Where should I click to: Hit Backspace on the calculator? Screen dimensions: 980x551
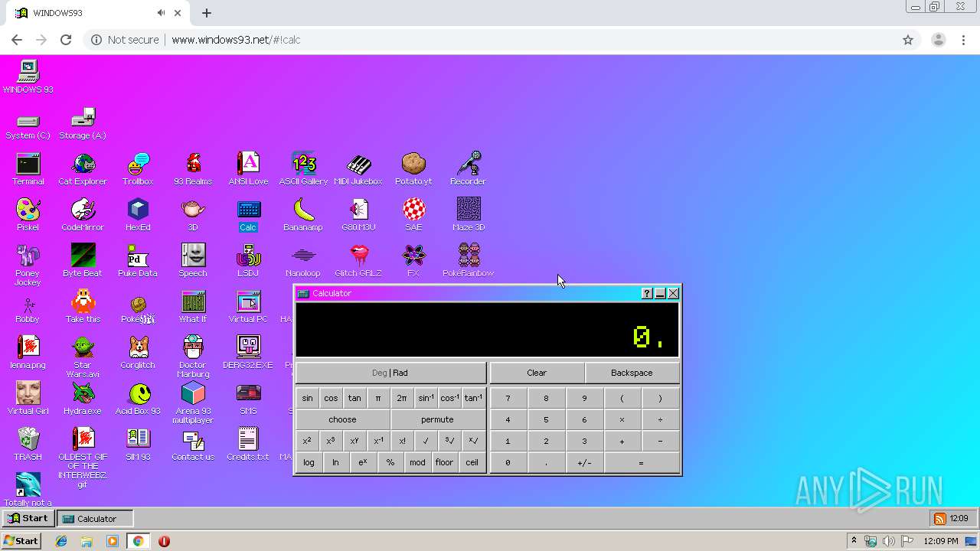(x=632, y=373)
